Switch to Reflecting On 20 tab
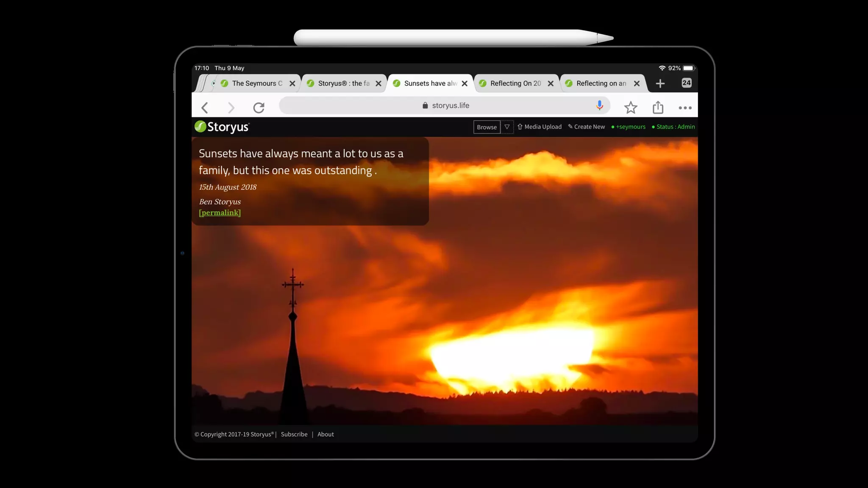 515,83
